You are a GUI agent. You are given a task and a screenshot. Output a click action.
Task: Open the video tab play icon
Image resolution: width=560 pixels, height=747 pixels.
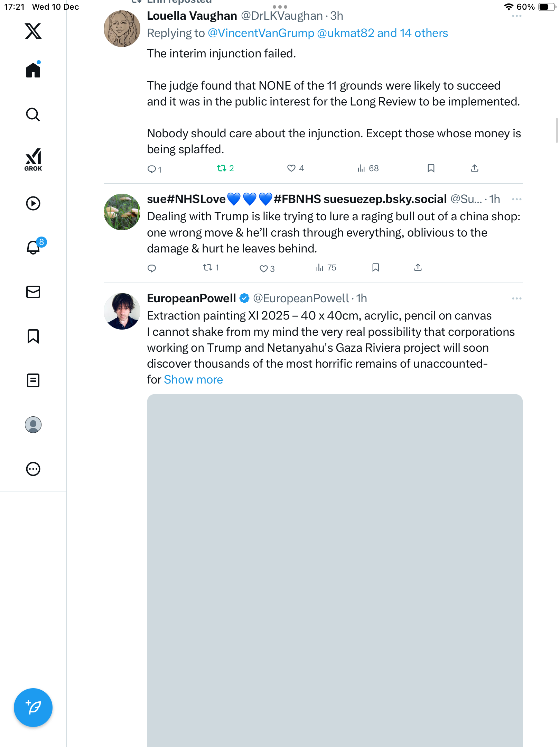(33, 203)
